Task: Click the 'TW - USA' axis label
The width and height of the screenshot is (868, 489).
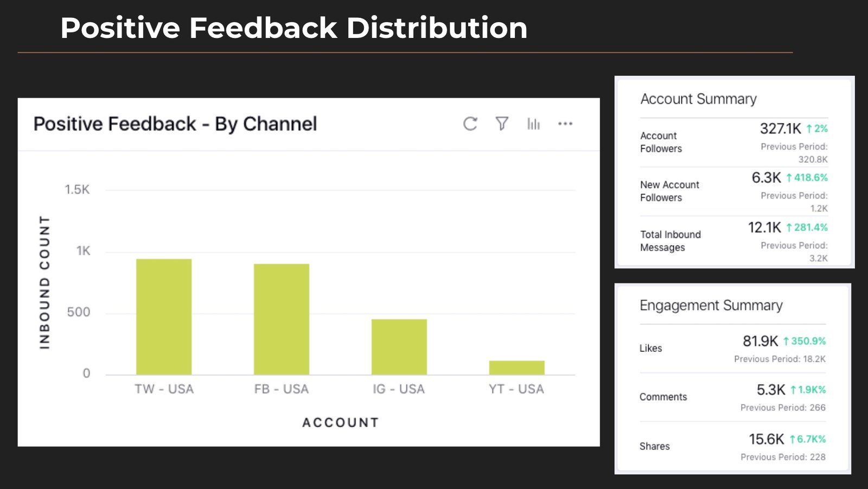Action: (164, 389)
